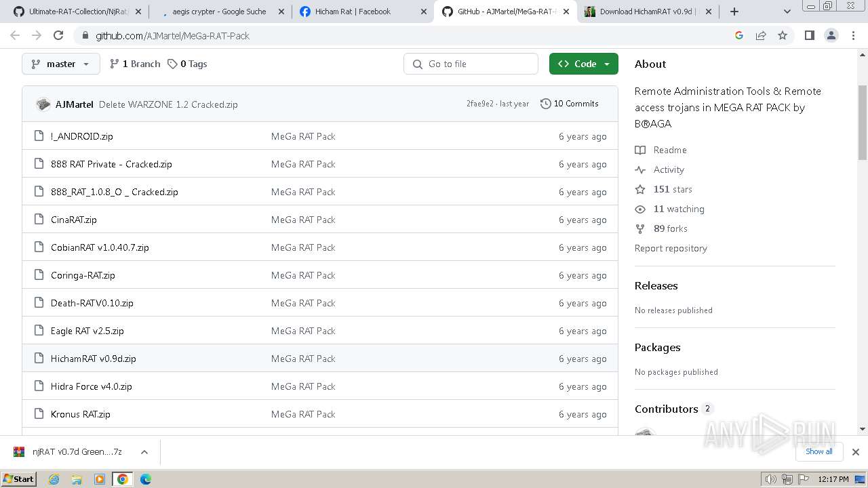868x488 pixels.
Task: Open the green Code dropdown button
Action: pyautogui.click(x=584, y=64)
